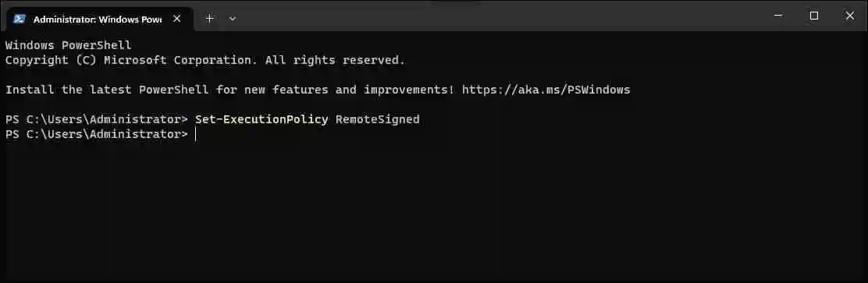Minimize the terminal window
868x283 pixels.
coord(777,16)
